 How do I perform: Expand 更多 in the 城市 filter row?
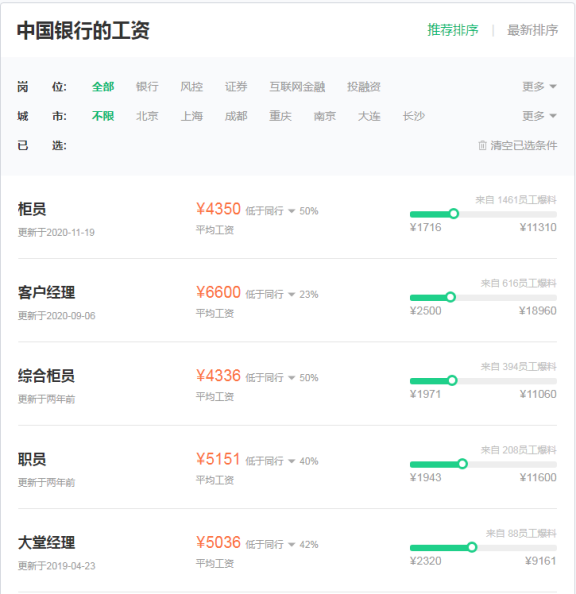click(539, 116)
